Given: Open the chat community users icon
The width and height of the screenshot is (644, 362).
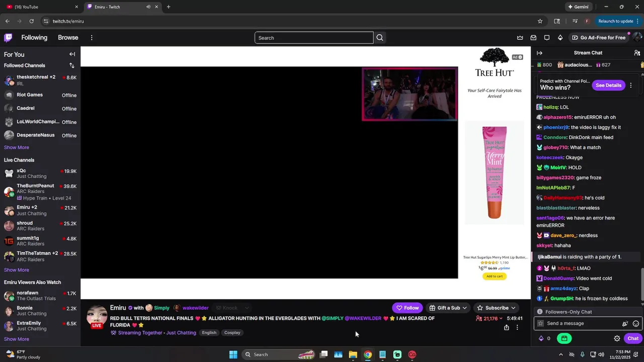Looking at the screenshot, I should tap(637, 53).
